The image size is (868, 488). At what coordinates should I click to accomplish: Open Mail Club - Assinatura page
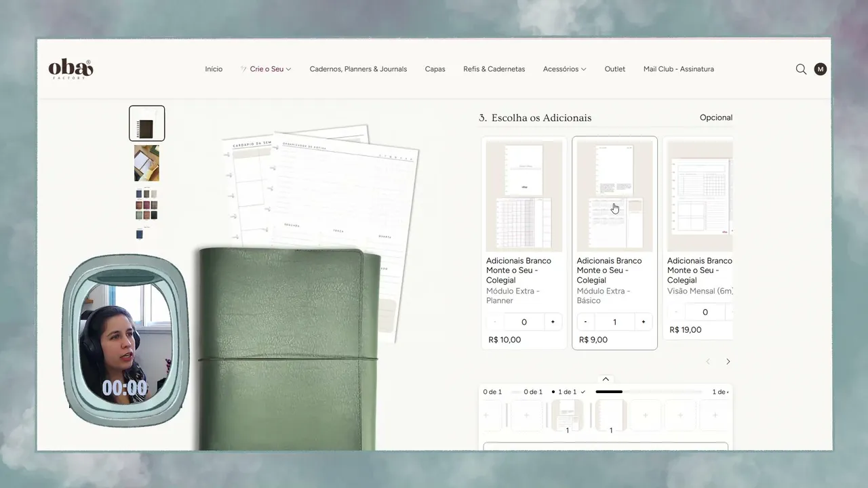click(x=679, y=69)
